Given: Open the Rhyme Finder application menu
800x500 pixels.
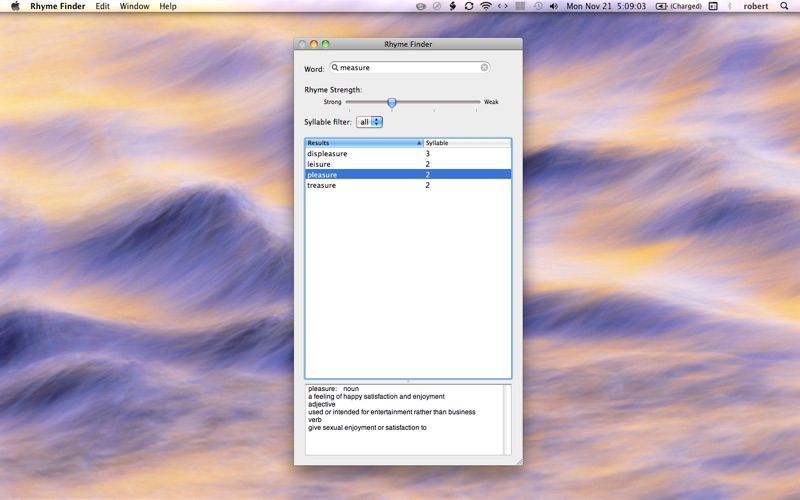Looking at the screenshot, I should pyautogui.click(x=58, y=6).
